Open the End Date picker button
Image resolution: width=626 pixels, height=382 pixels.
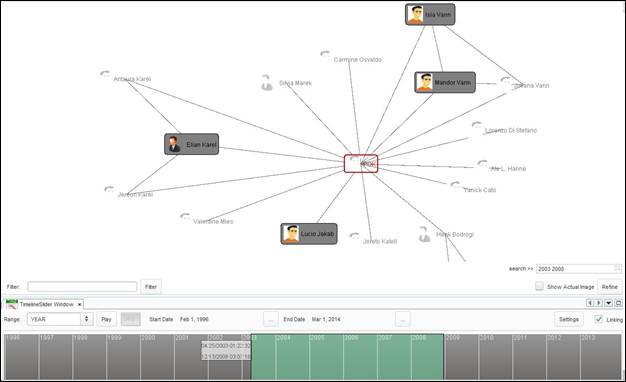402,319
